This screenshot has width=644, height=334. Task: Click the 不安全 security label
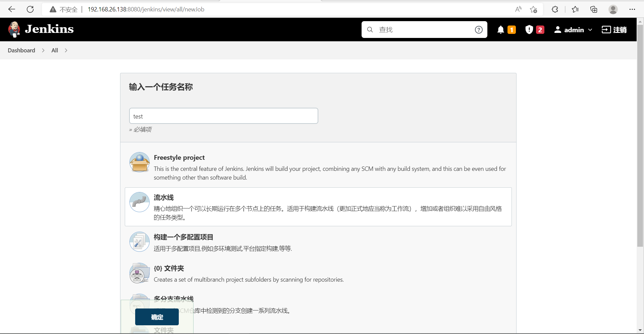tap(68, 9)
